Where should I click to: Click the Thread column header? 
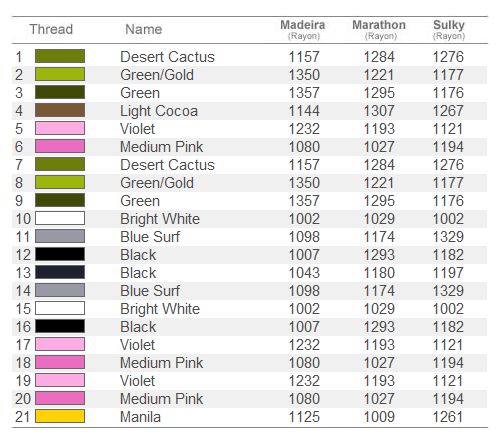(x=51, y=29)
